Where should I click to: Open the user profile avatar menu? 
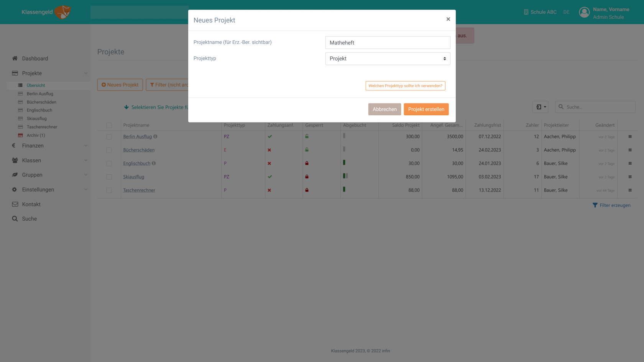584,13
